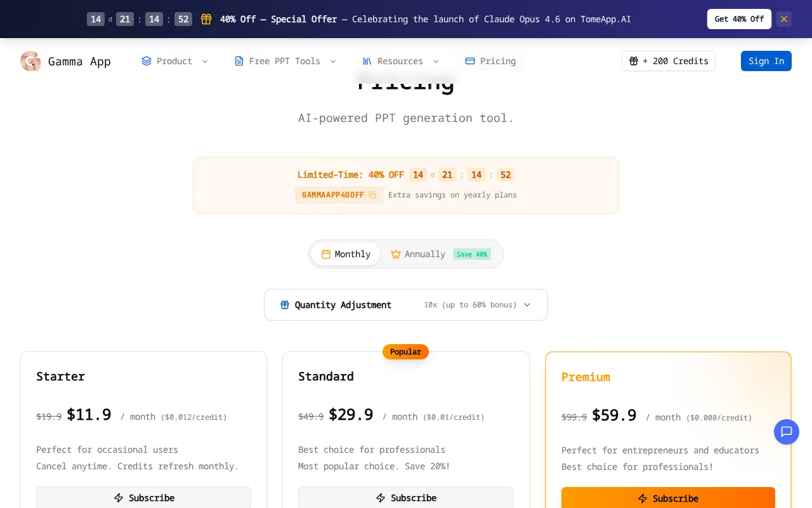
Task: Open the Product menu
Action: [x=174, y=61]
